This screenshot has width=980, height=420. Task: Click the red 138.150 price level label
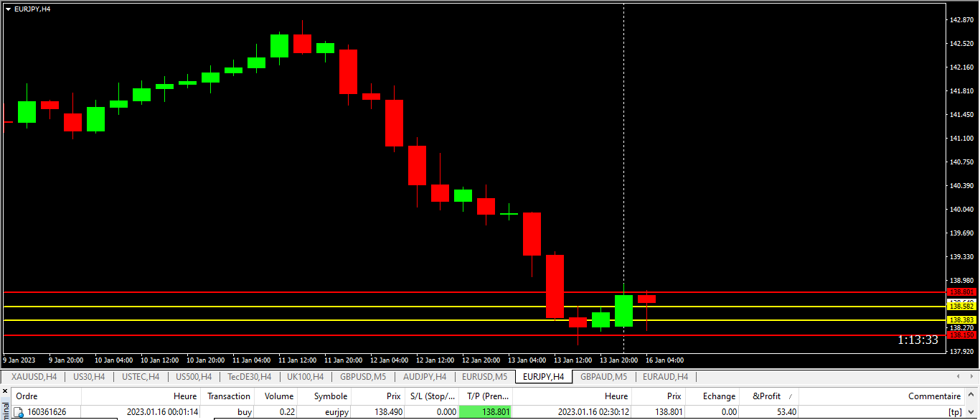[x=961, y=335]
